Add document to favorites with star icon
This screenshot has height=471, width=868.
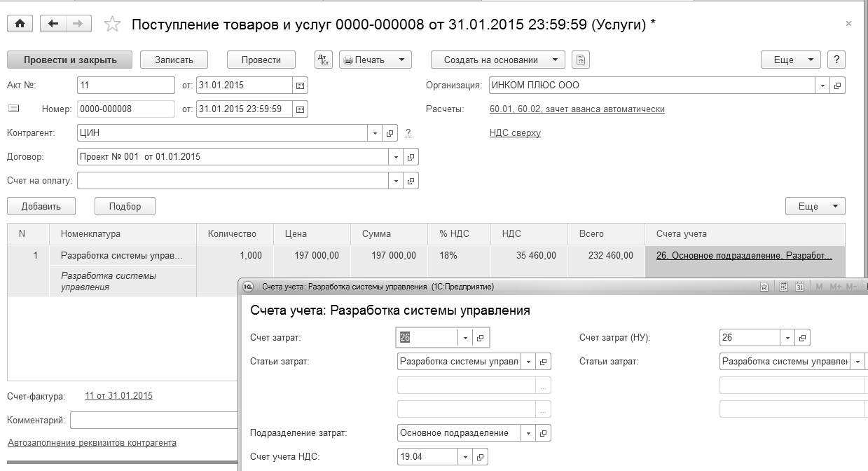tap(112, 25)
